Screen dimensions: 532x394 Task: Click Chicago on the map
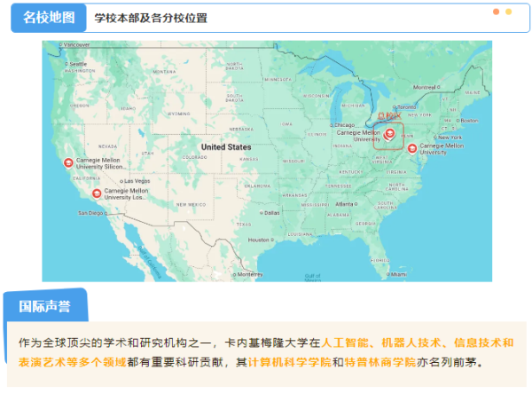coord(345,125)
